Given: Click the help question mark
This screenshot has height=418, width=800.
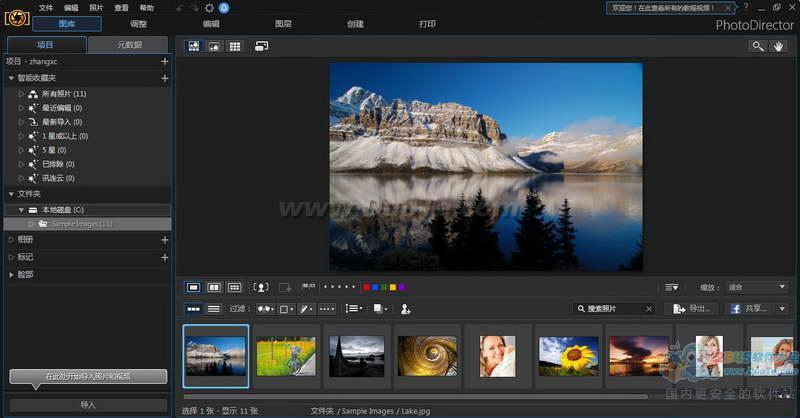Looking at the screenshot, I should [x=746, y=7].
